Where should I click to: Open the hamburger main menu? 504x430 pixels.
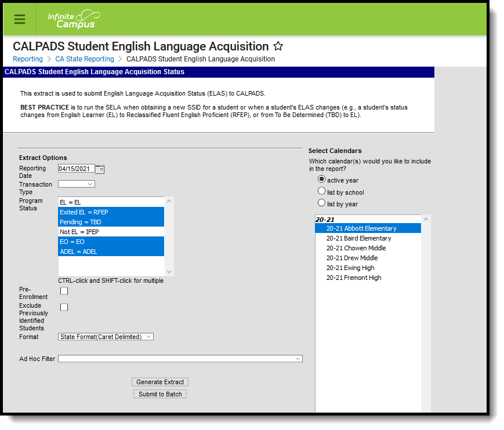pyautogui.click(x=20, y=19)
